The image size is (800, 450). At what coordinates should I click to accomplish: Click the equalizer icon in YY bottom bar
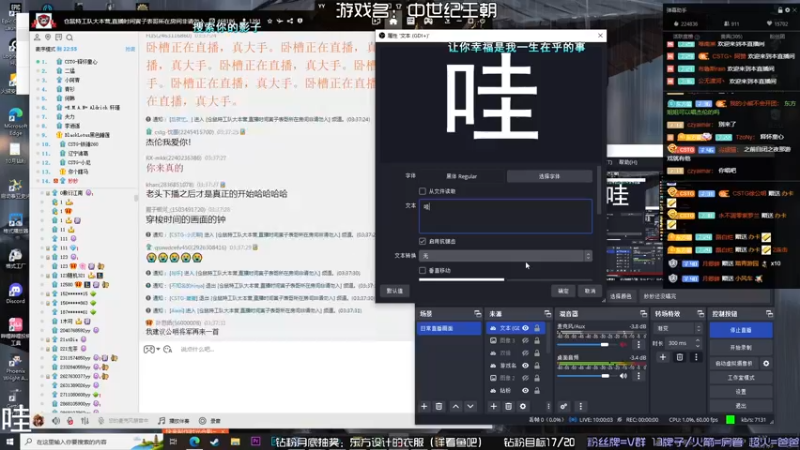point(85,420)
